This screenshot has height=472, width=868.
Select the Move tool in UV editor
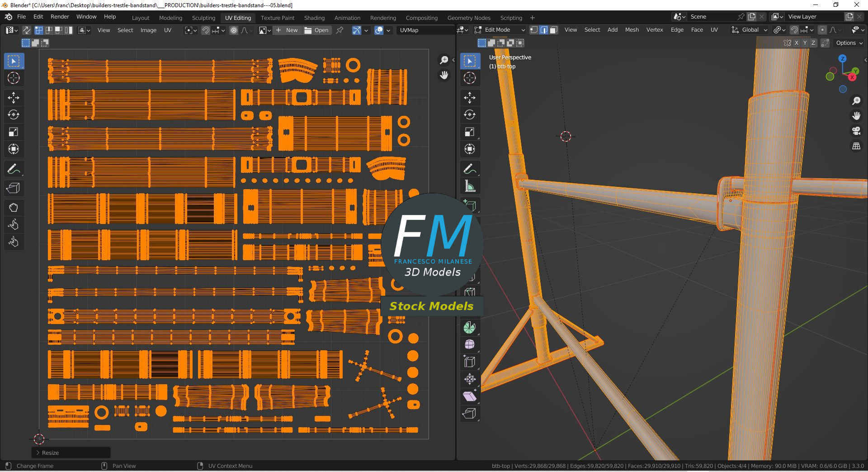(14, 98)
